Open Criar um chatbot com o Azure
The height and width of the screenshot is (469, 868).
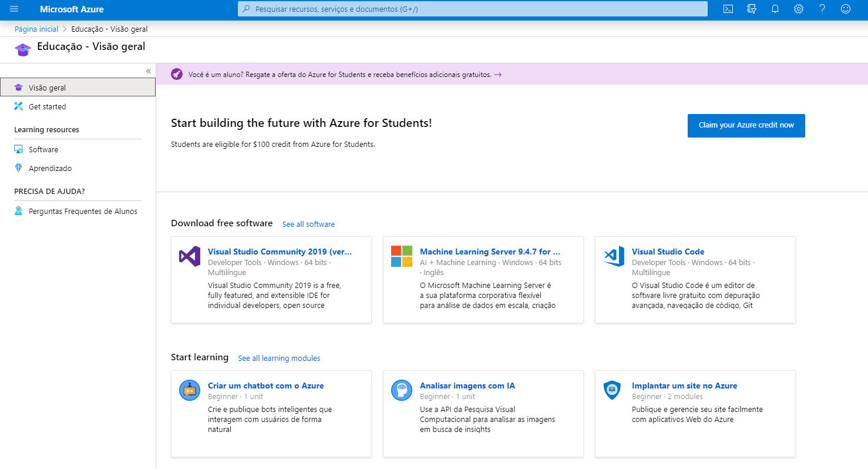pyautogui.click(x=266, y=386)
